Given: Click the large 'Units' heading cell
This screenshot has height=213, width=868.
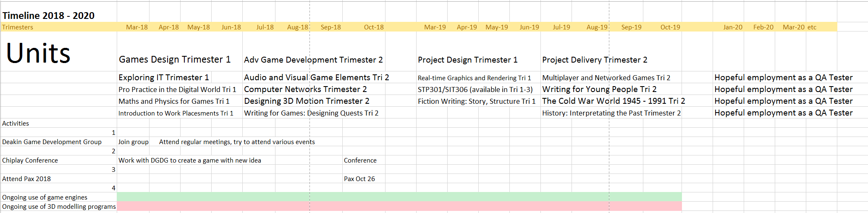Looking at the screenshot, I should (38, 53).
